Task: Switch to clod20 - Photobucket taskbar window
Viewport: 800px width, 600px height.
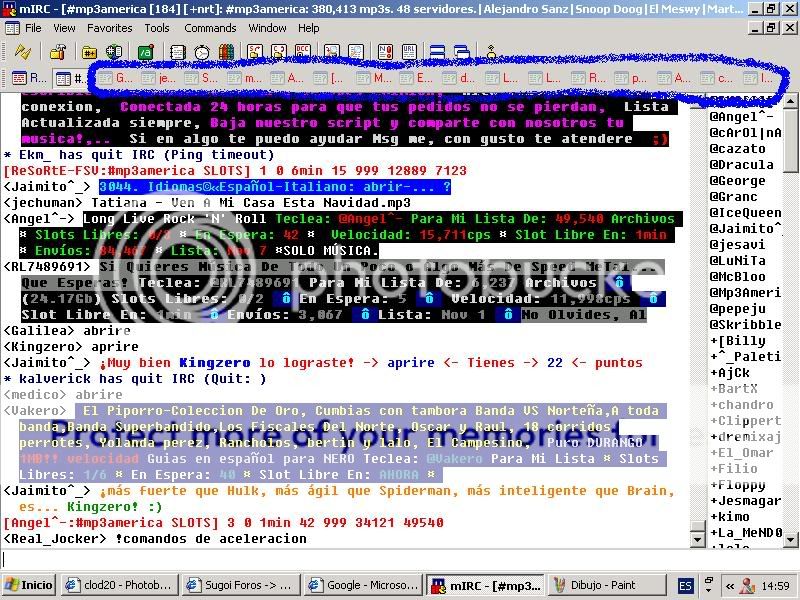Action: (120, 585)
